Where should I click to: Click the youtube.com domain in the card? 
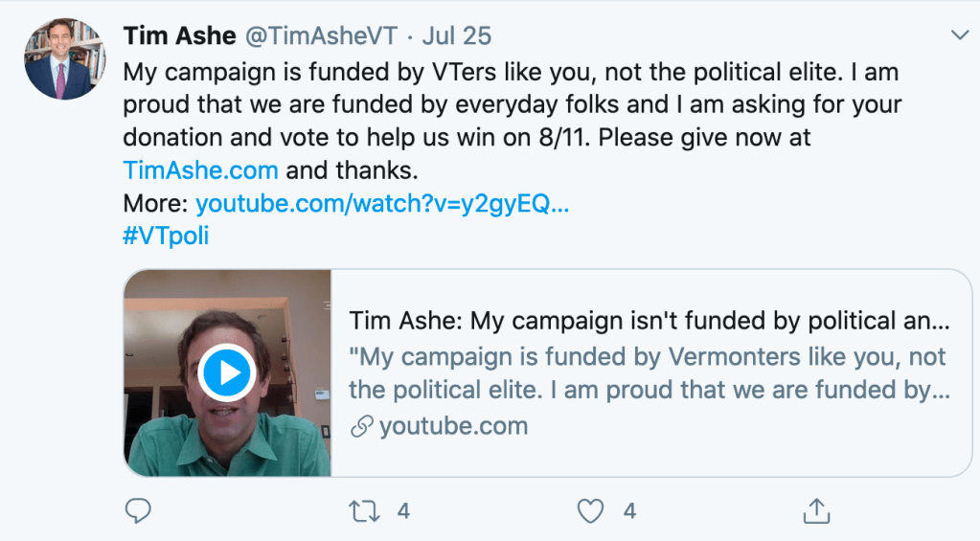click(453, 426)
